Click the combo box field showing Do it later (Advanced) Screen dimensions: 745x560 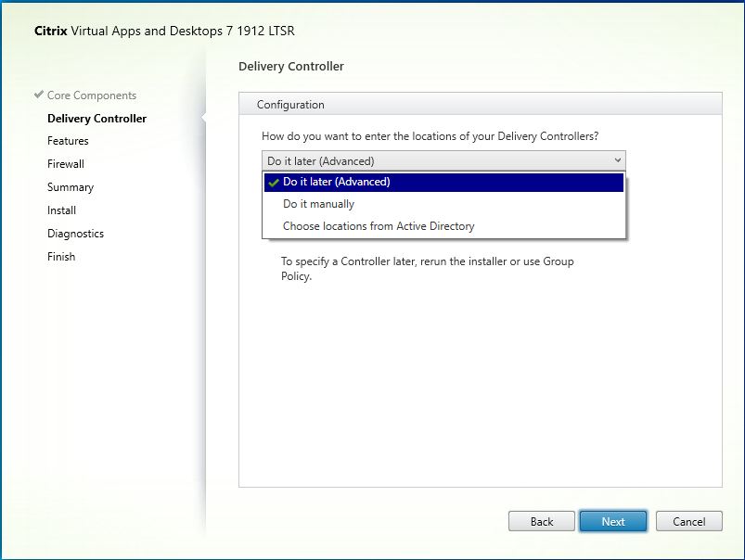tap(434, 160)
